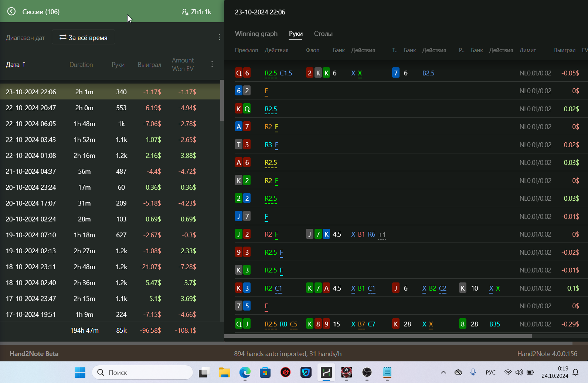Screen dimensions: 588x383
Task: Click the sessions list vertical scrollbar
Action: tap(222, 101)
